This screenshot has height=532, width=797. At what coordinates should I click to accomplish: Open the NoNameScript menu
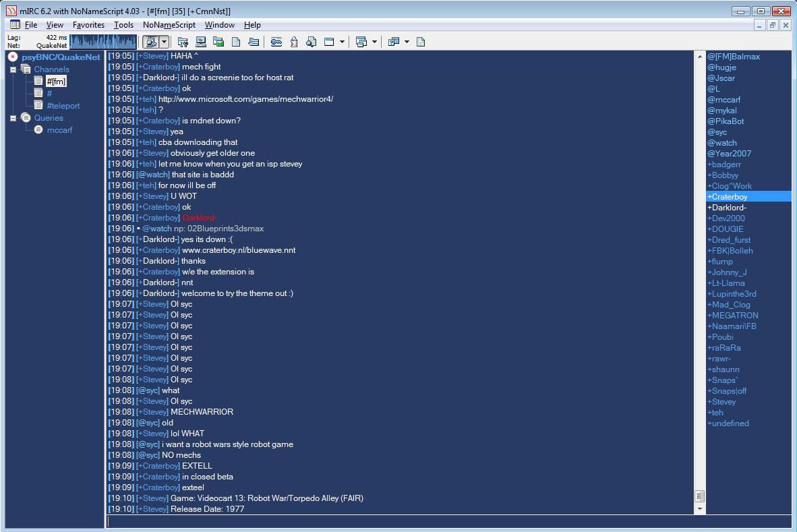pos(169,25)
